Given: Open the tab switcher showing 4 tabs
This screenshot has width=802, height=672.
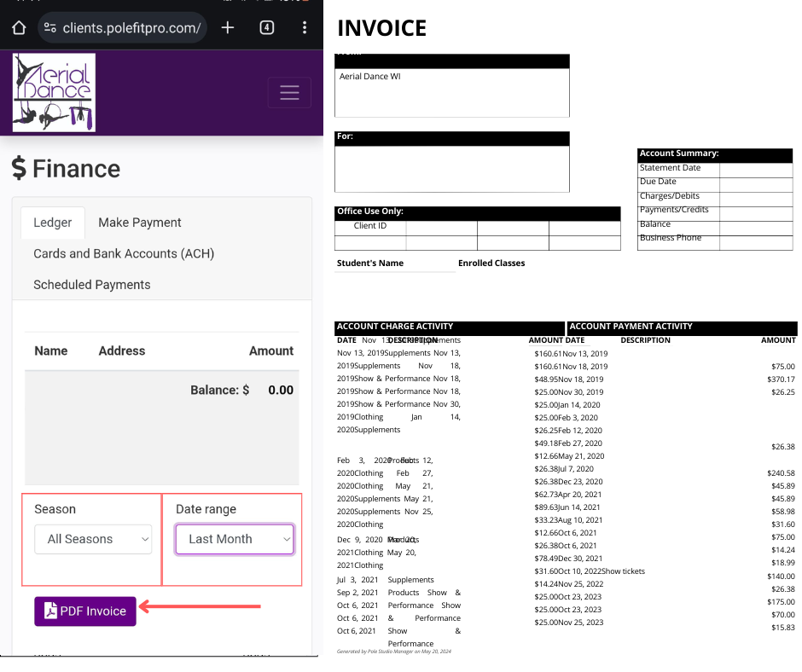Looking at the screenshot, I should coord(266,27).
